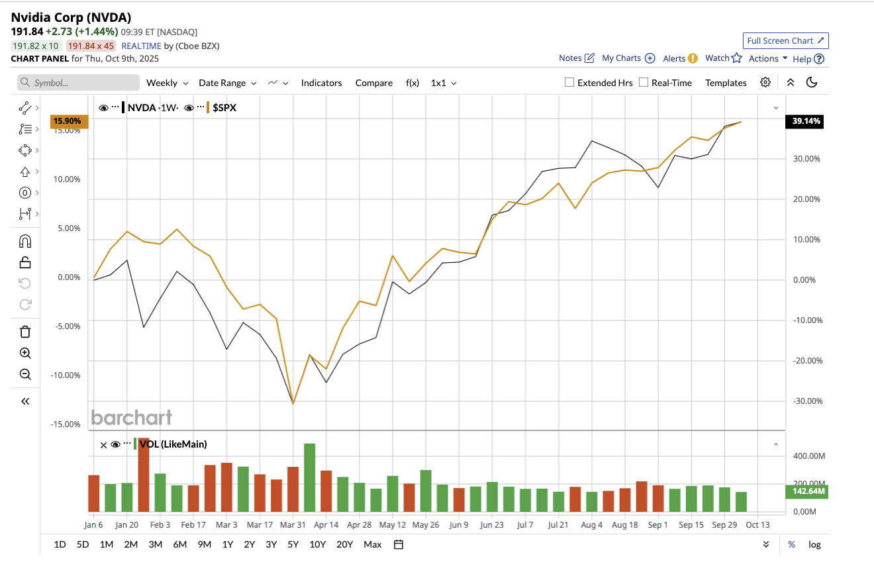874x588 pixels.
Task: Open Alerts for NVDA
Action: pyautogui.click(x=680, y=58)
